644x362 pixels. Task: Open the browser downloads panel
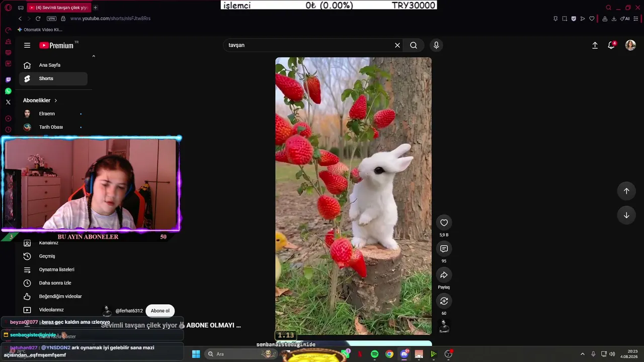pyautogui.click(x=614, y=19)
